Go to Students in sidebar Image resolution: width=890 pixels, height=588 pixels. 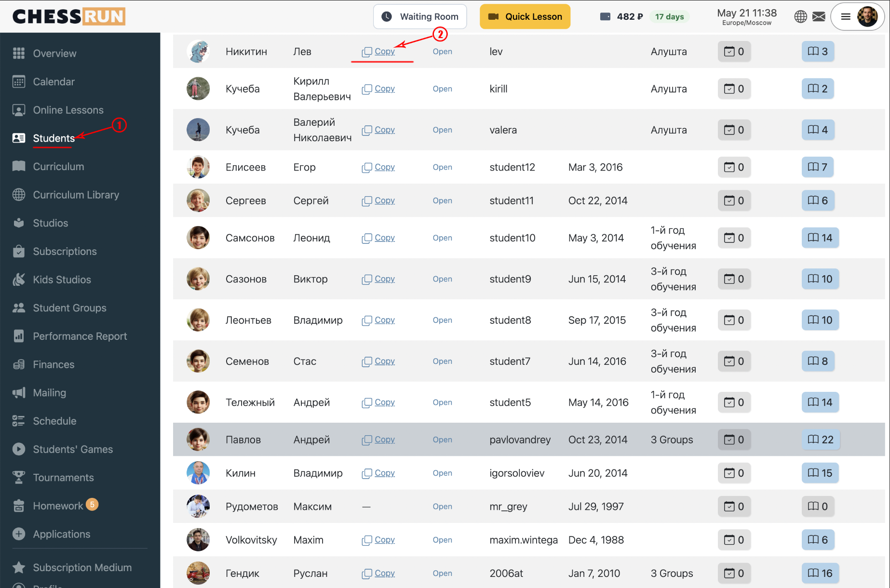[54, 138]
